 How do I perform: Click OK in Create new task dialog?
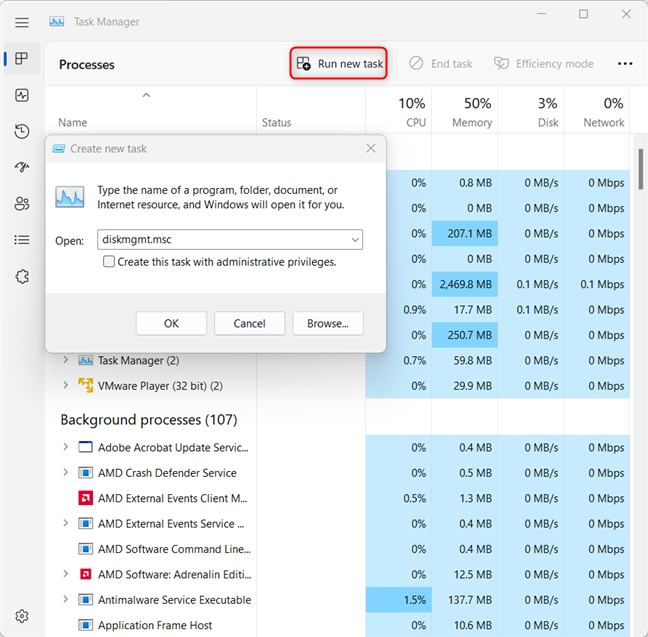(171, 323)
